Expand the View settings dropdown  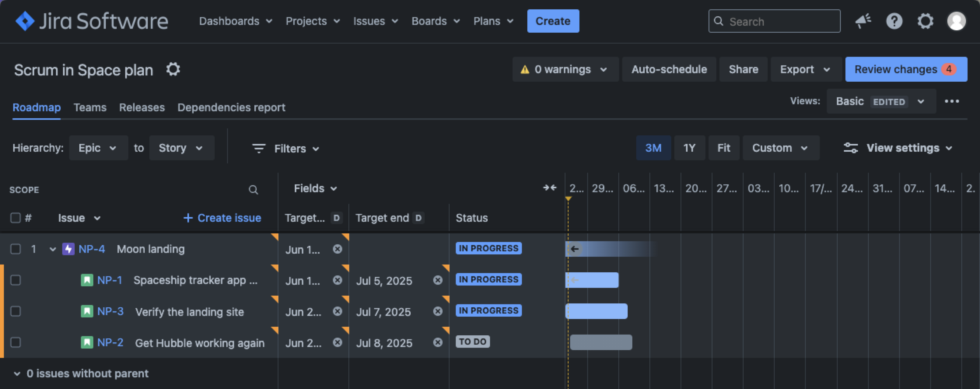[x=898, y=148]
